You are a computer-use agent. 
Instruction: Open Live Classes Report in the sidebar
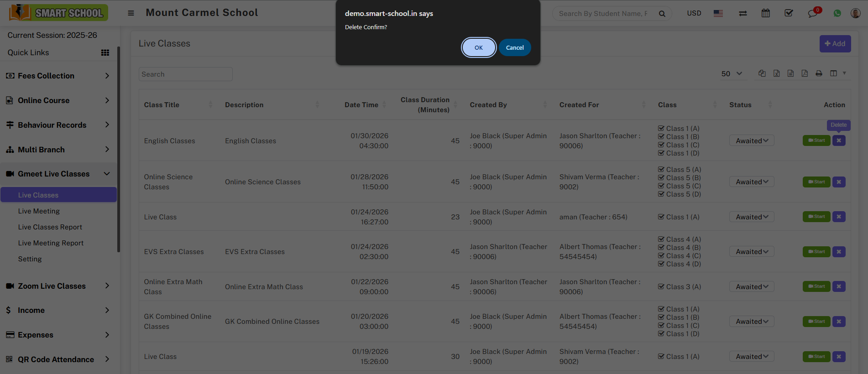50,227
